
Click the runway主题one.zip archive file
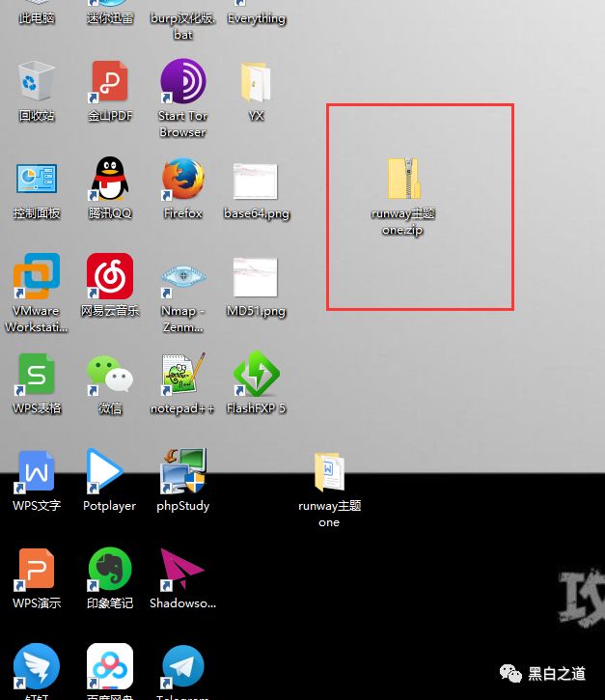coord(403,182)
